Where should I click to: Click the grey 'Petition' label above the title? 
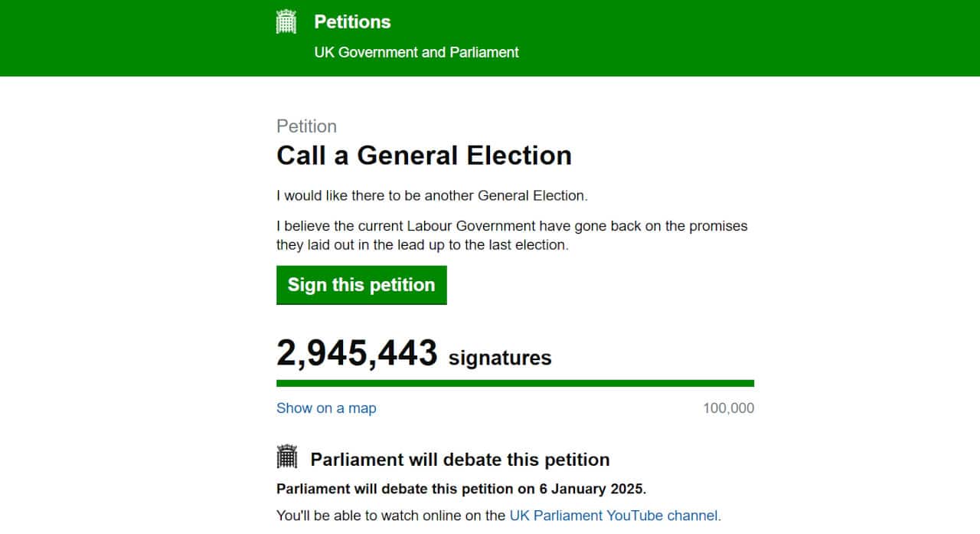306,126
